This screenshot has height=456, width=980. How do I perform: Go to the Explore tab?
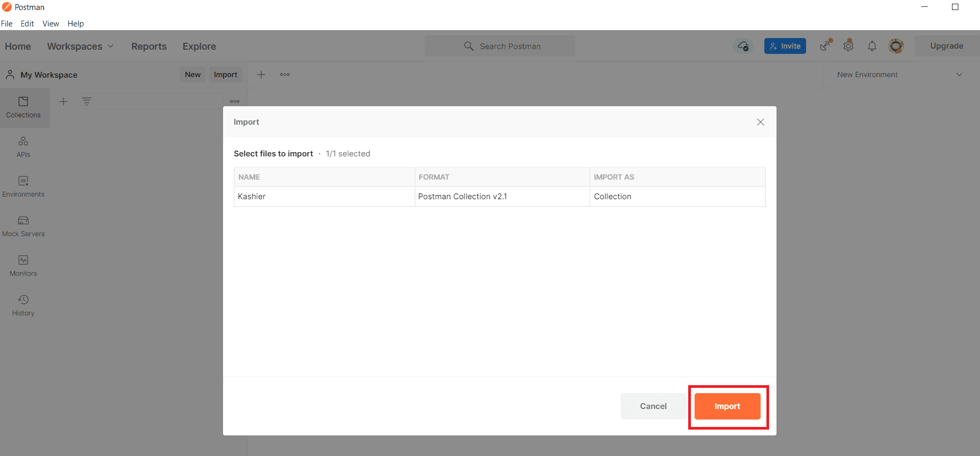pyautogui.click(x=199, y=46)
